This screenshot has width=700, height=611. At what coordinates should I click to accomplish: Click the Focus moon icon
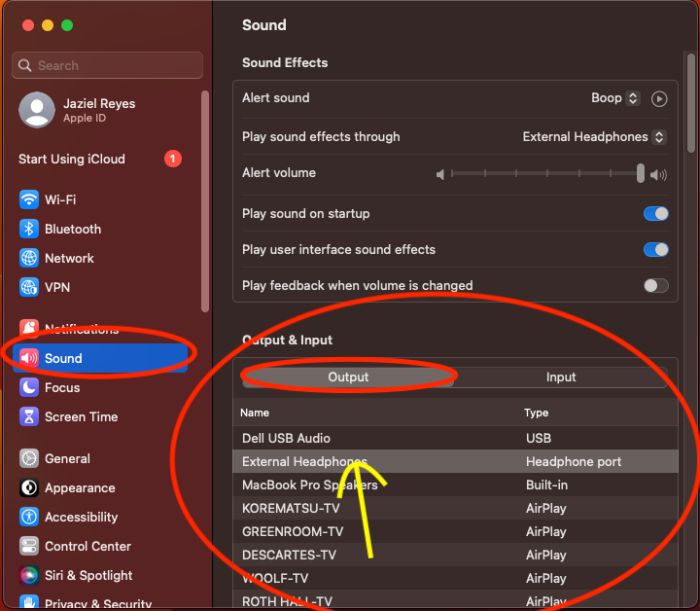tap(29, 387)
